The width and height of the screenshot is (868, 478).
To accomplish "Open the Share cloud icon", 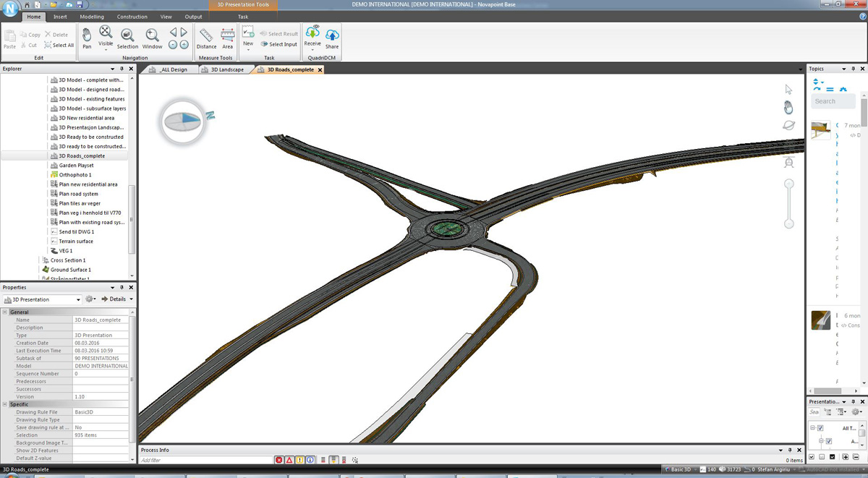I will coord(332,38).
